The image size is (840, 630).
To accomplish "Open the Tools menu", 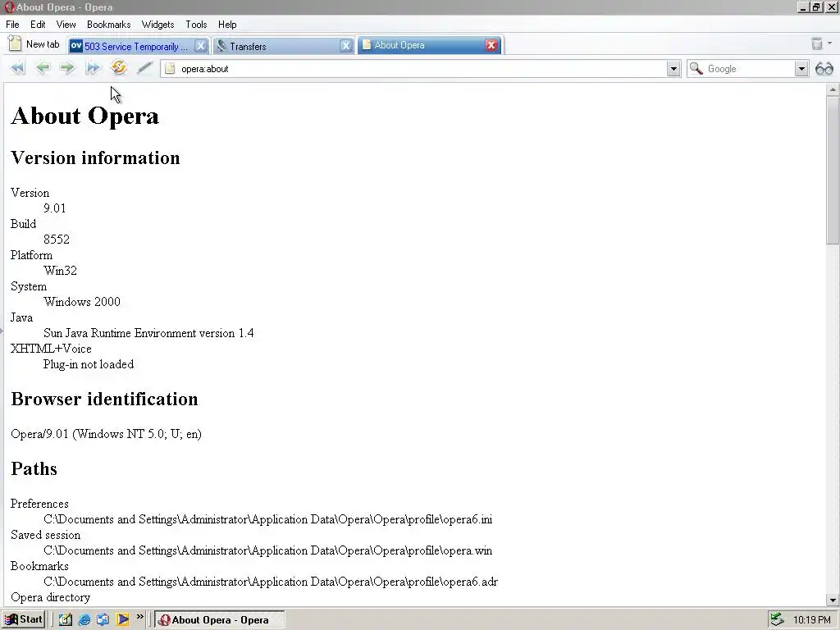I will coord(196,25).
